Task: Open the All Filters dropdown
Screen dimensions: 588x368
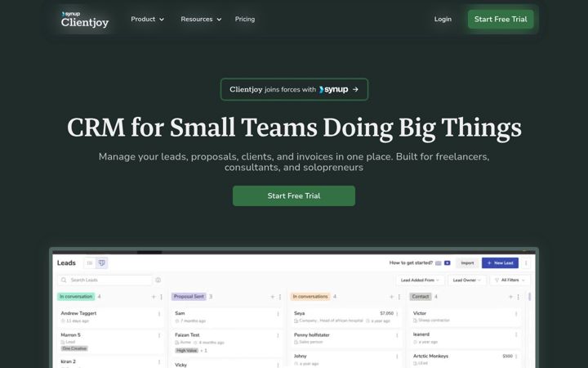Action: coord(510,280)
